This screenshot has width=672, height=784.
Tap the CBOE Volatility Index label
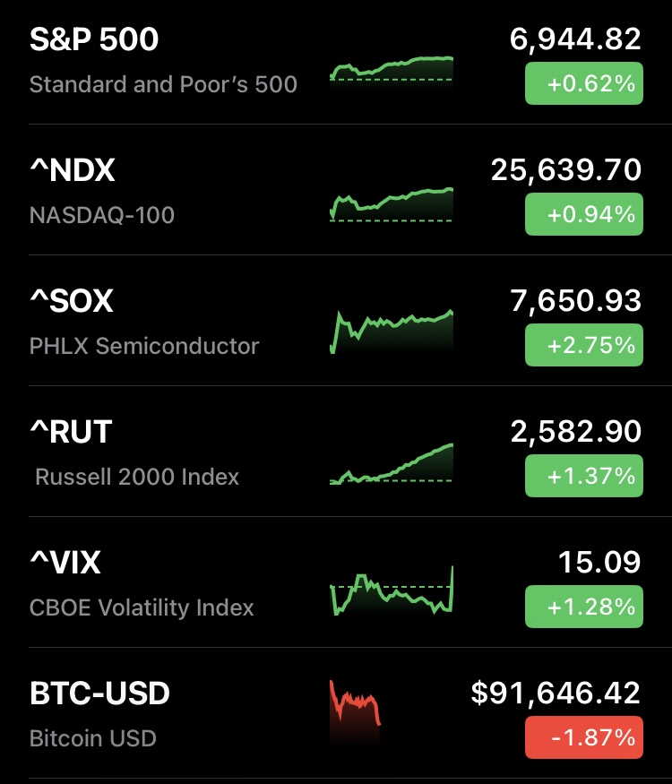click(x=142, y=607)
